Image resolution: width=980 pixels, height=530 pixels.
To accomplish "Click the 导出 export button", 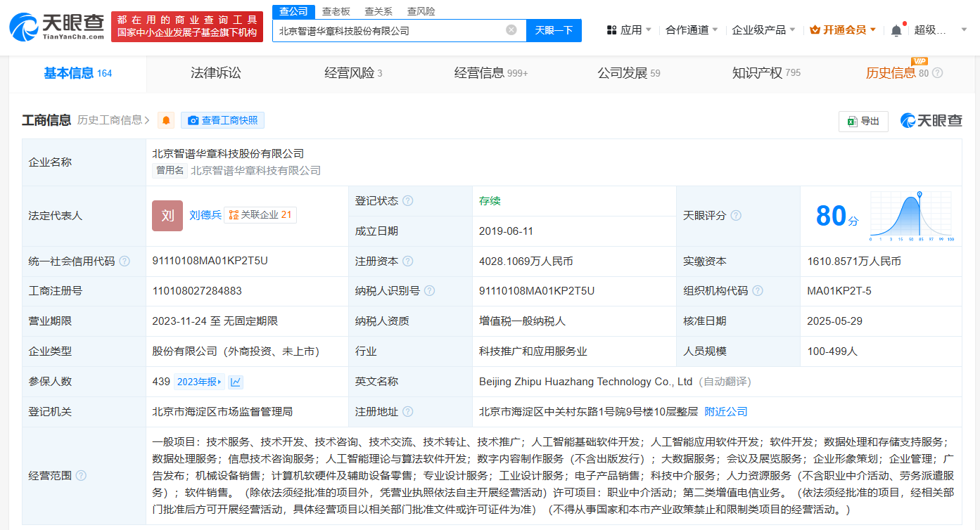I will click(x=863, y=121).
